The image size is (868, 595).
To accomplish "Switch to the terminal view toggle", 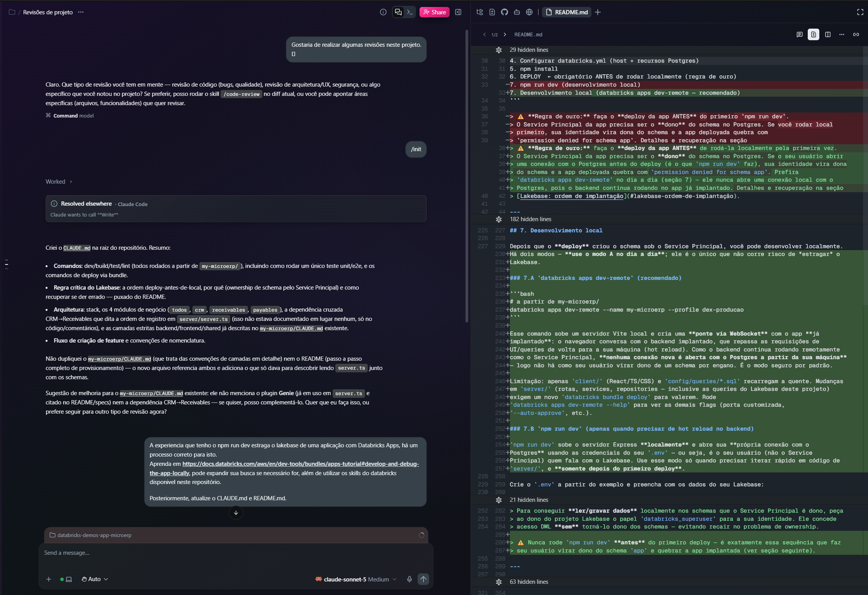I will point(410,12).
